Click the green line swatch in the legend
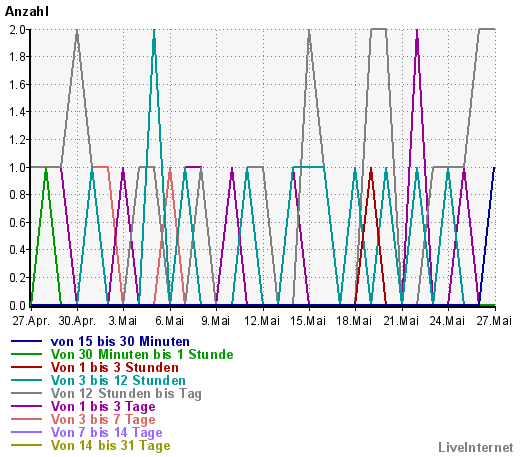The height and width of the screenshot is (457, 520). pos(26,354)
